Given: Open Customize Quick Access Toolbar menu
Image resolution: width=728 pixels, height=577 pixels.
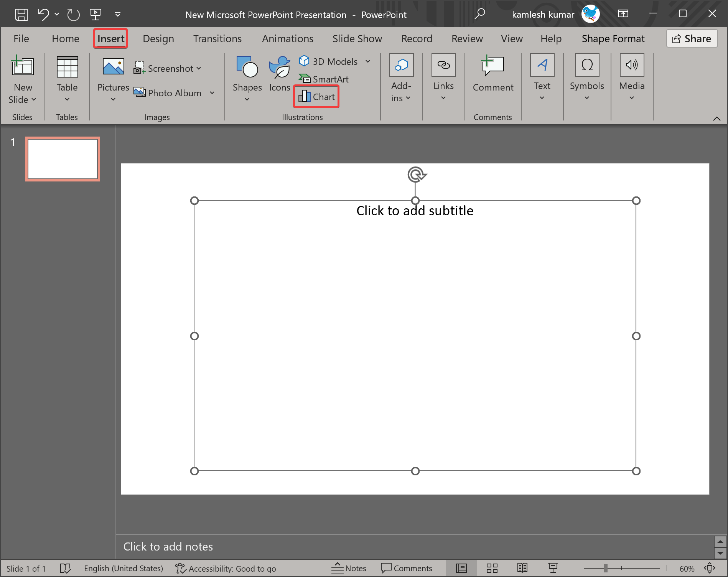Looking at the screenshot, I should 118,15.
